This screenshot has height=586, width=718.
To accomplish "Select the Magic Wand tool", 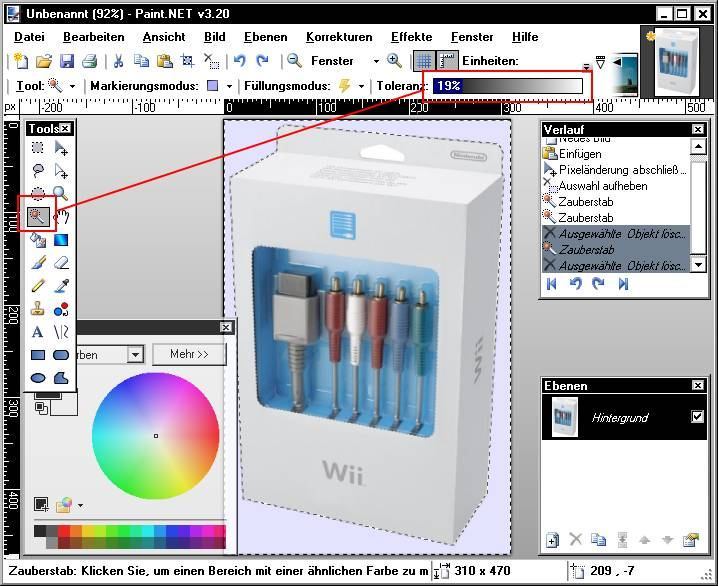I will pyautogui.click(x=38, y=216).
